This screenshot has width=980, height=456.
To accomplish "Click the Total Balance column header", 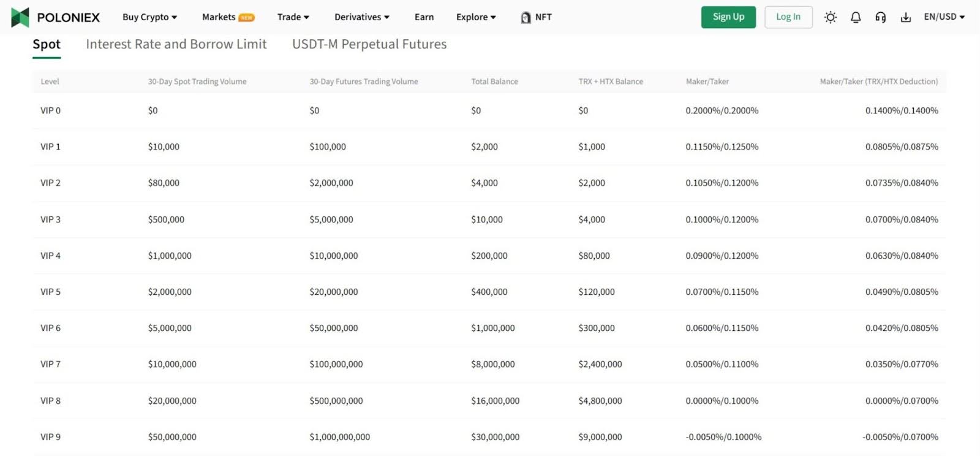I will (494, 82).
